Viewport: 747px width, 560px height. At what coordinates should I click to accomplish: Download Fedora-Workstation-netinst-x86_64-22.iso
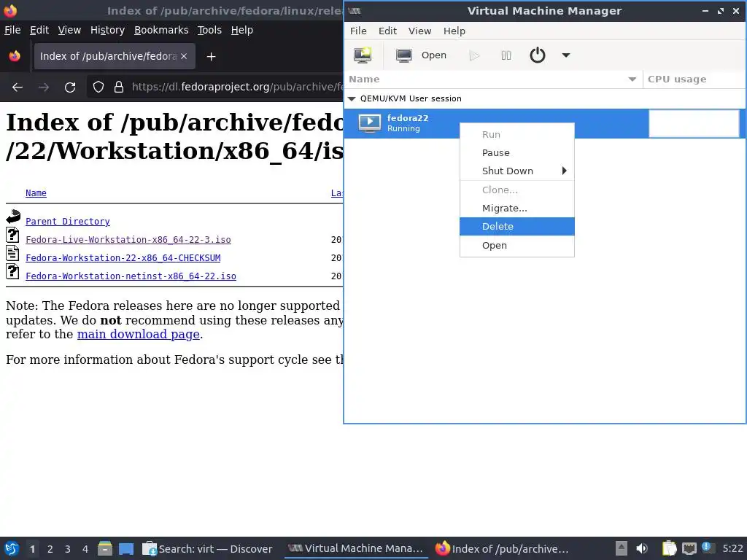[131, 276]
